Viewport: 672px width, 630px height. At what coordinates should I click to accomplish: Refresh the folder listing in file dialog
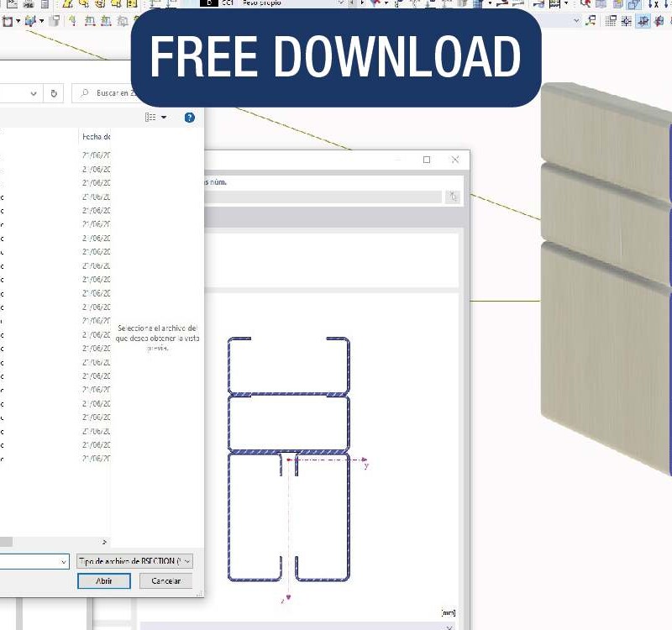(x=54, y=93)
